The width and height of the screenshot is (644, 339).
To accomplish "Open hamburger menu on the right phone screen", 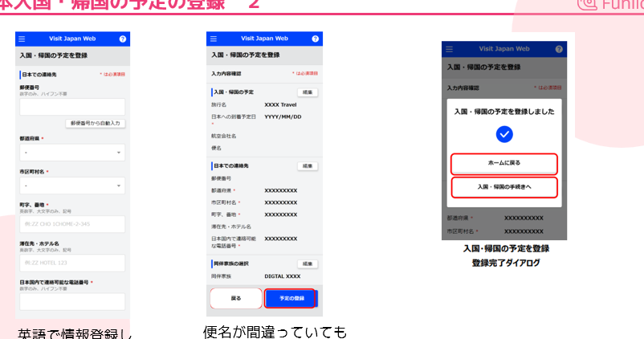I will point(449,49).
